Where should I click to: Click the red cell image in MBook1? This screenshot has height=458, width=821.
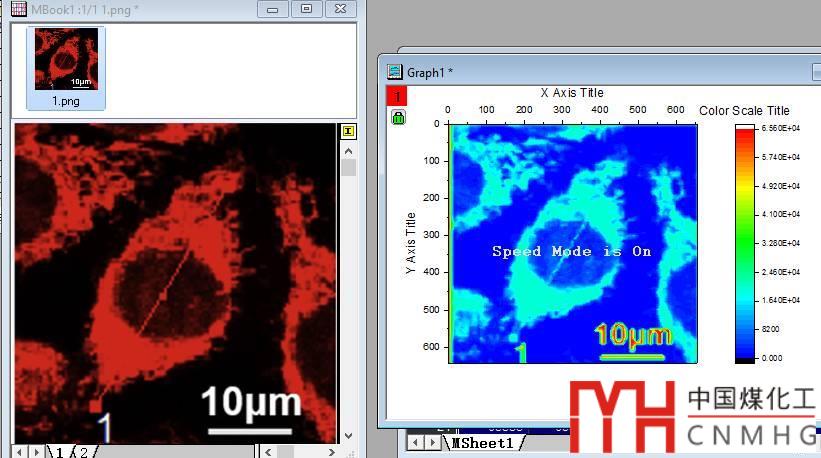click(x=175, y=283)
